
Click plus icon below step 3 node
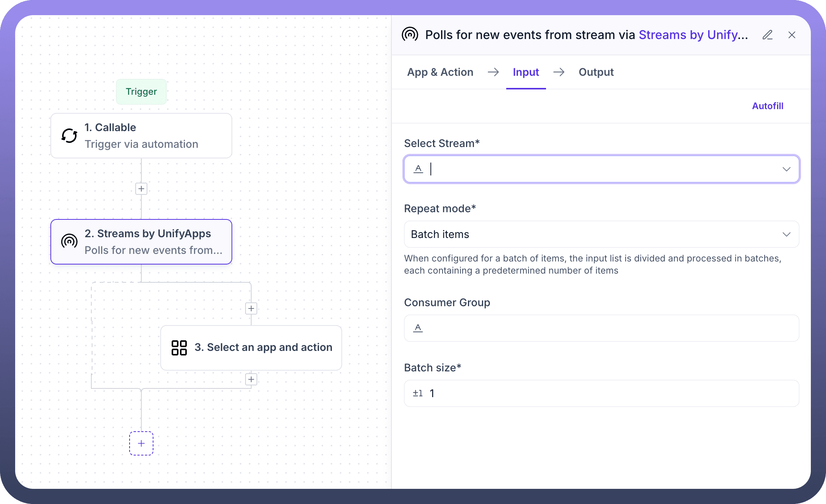coord(251,379)
